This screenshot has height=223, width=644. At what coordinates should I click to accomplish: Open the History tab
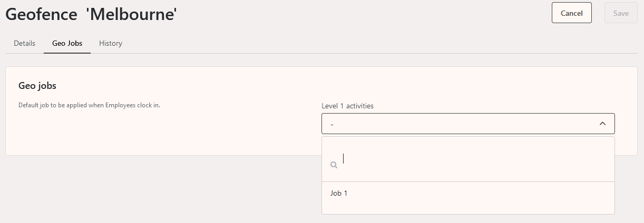[111, 43]
